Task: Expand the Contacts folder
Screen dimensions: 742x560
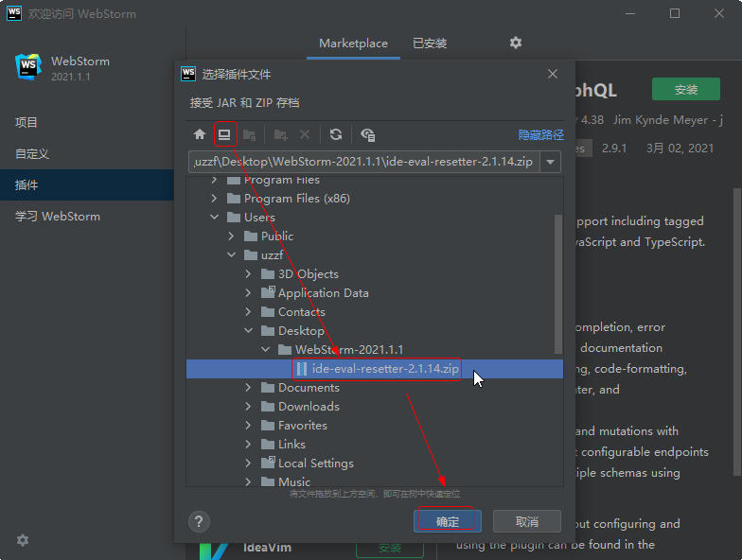Action: pyautogui.click(x=248, y=312)
